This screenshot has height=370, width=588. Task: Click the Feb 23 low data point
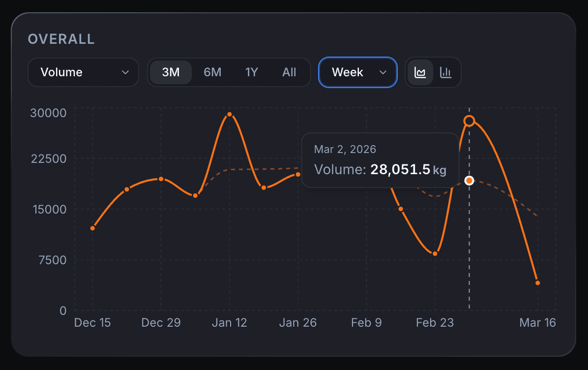pos(435,253)
